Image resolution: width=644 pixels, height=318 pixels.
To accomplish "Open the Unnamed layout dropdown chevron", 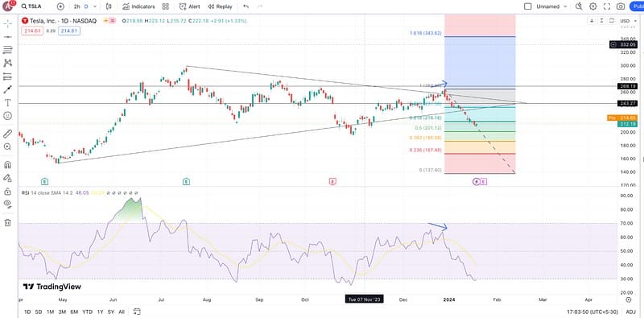I will click(x=566, y=6).
